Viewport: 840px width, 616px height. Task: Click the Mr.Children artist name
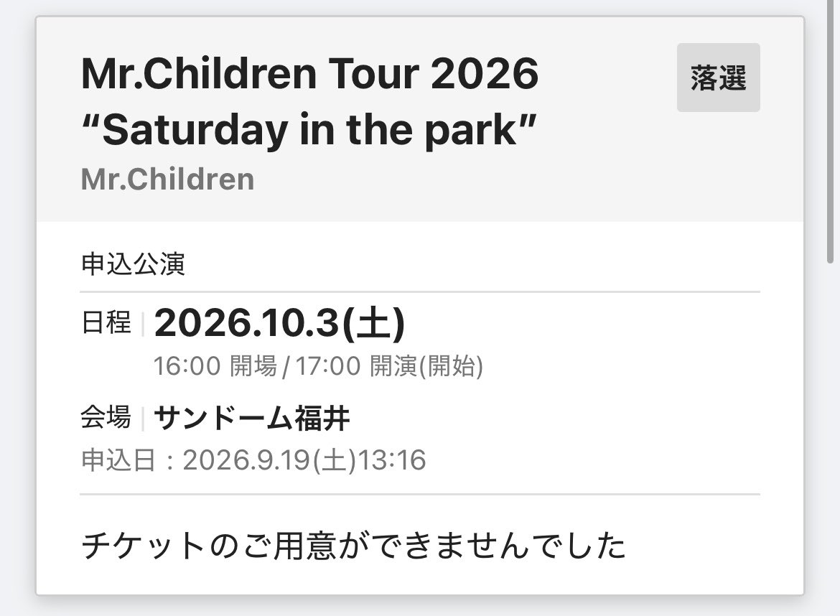pyautogui.click(x=168, y=179)
